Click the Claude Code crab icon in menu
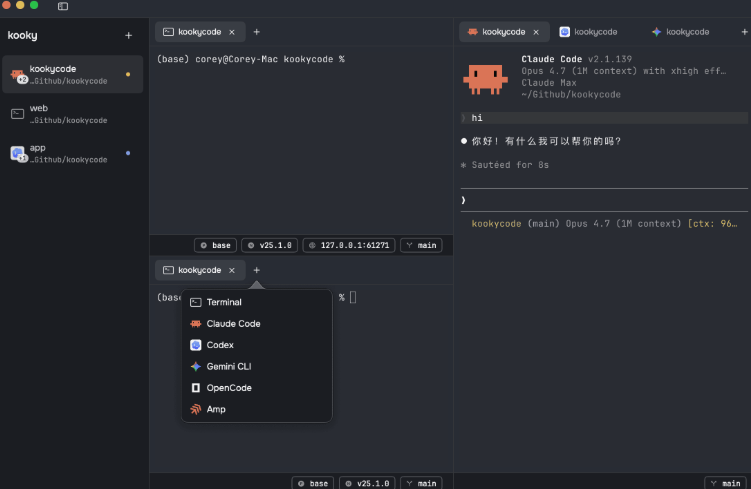The width and height of the screenshot is (751, 489). [195, 324]
